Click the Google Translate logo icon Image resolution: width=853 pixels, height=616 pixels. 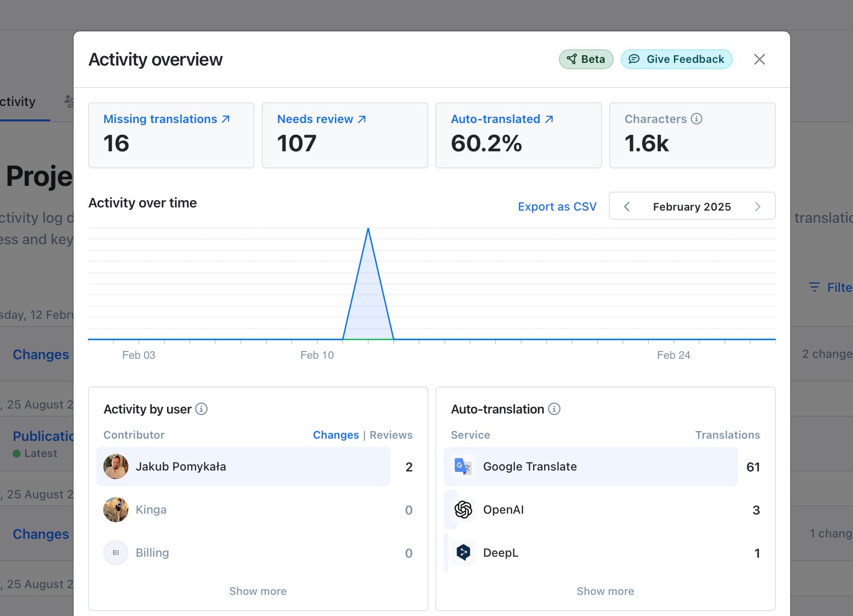pyautogui.click(x=463, y=466)
